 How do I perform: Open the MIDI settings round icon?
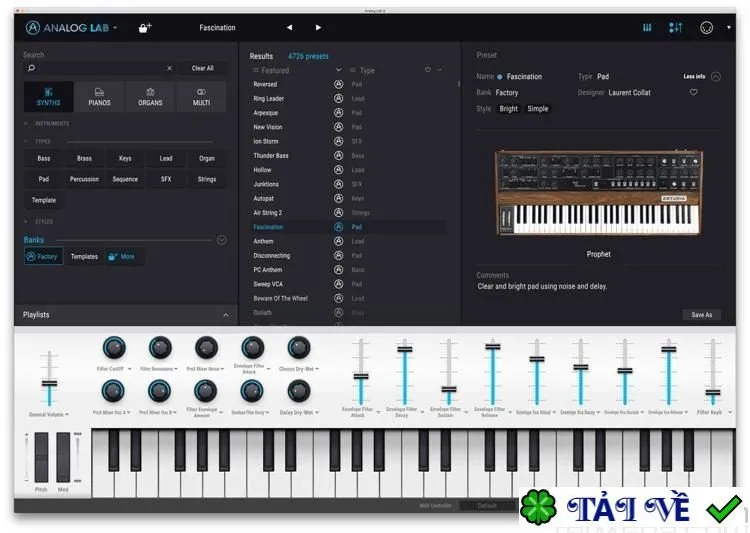[x=706, y=28]
